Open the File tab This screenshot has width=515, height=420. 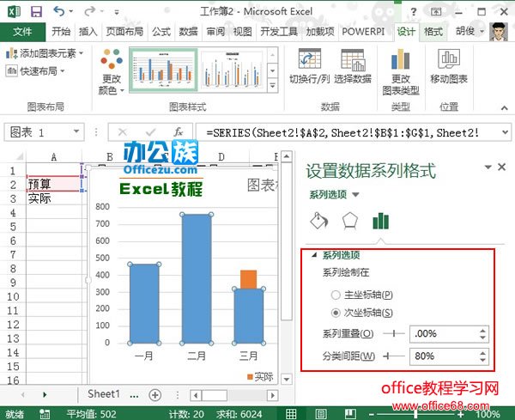coord(22,32)
